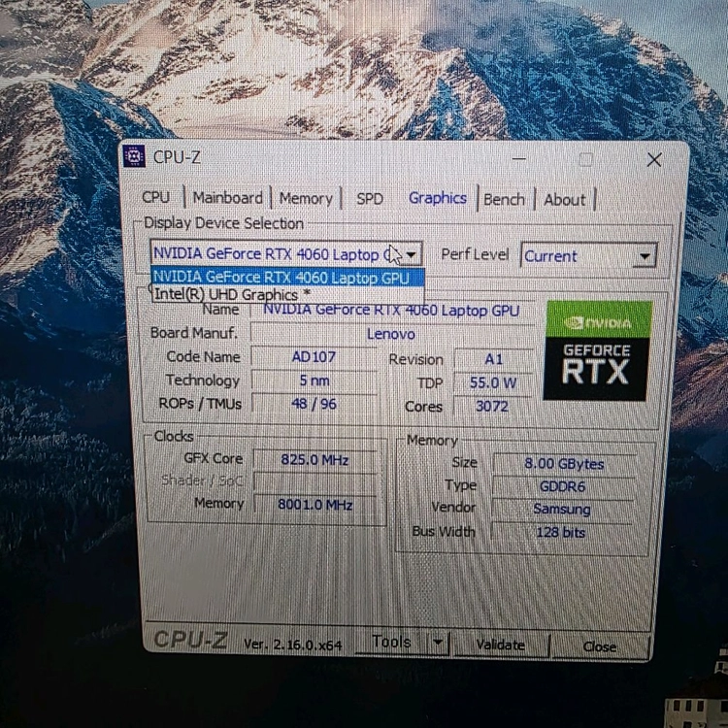Click the Bus Width value 128 bits
728x728 pixels.
560,532
